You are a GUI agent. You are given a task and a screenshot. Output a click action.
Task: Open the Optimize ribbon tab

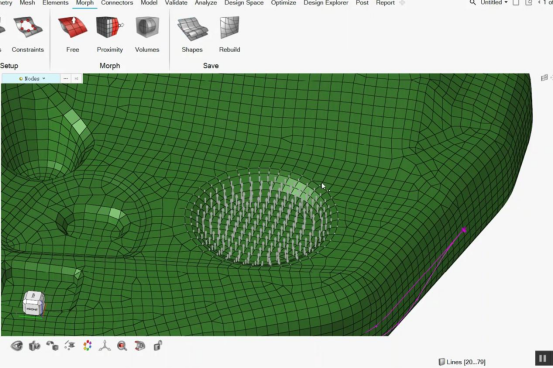283,3
